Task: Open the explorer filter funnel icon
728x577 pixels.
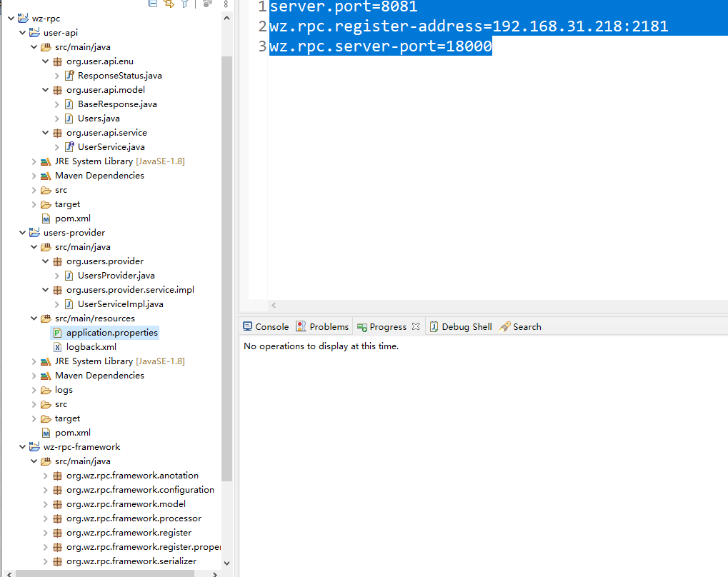Action: point(184,4)
